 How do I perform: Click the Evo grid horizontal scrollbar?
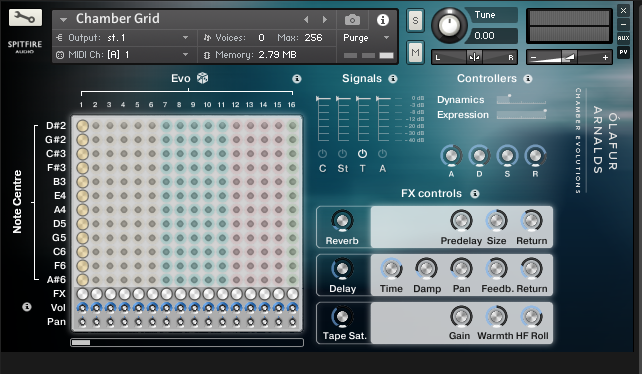(187, 342)
